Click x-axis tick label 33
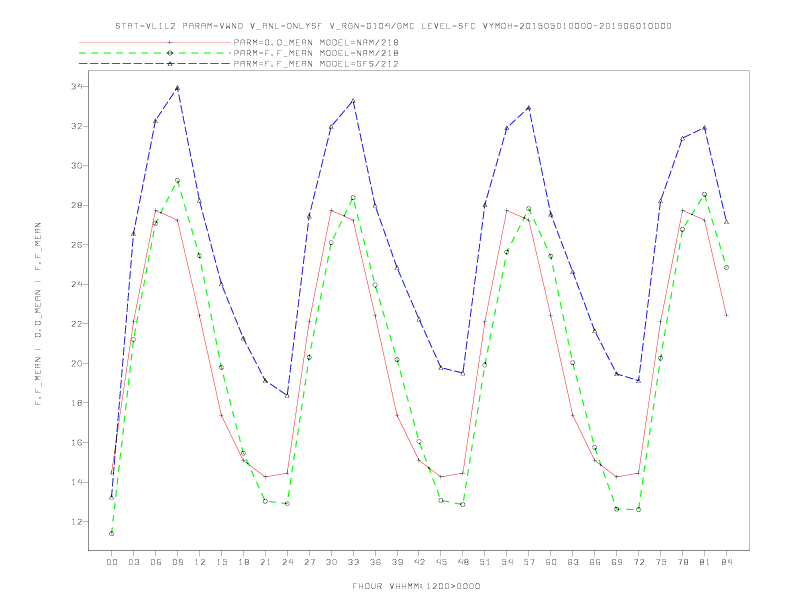Image resolution: width=792 pixels, height=612 pixels. tap(353, 562)
